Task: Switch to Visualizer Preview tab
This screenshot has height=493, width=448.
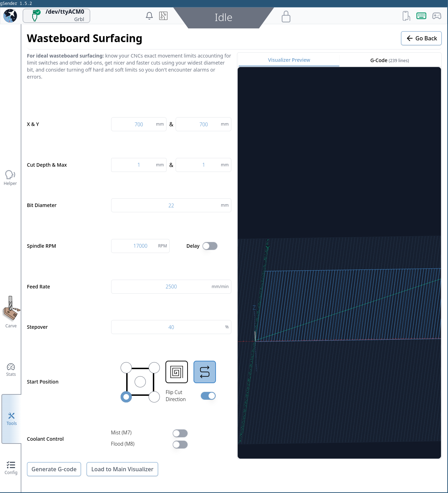Action: pyautogui.click(x=289, y=60)
